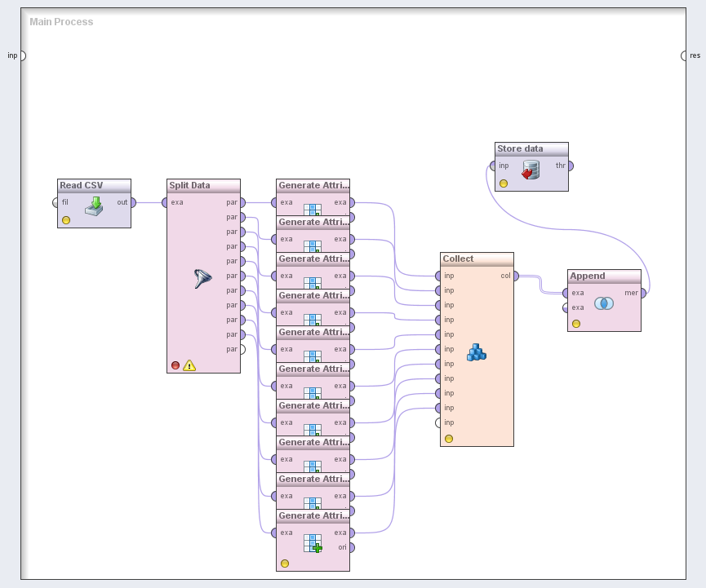Click the Store data 'thr' output port
This screenshot has height=588, width=706.
click(x=571, y=166)
